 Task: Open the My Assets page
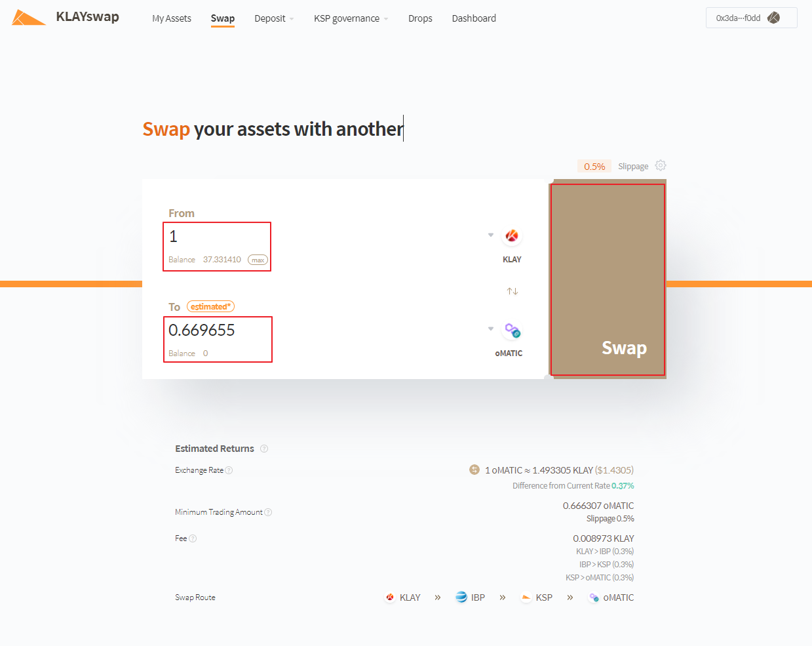[172, 18]
